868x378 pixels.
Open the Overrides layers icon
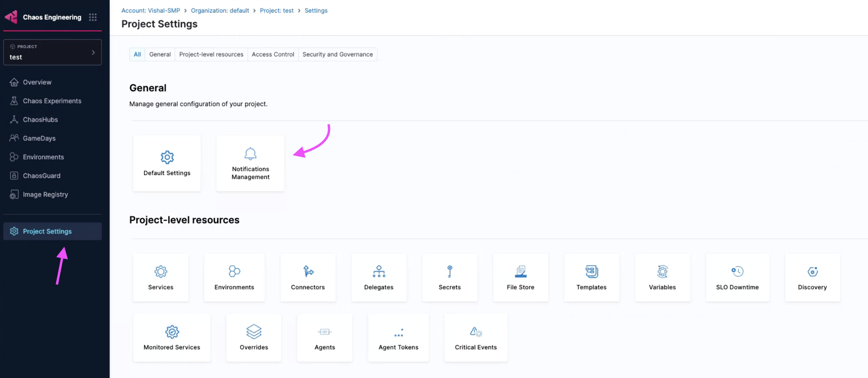254,332
